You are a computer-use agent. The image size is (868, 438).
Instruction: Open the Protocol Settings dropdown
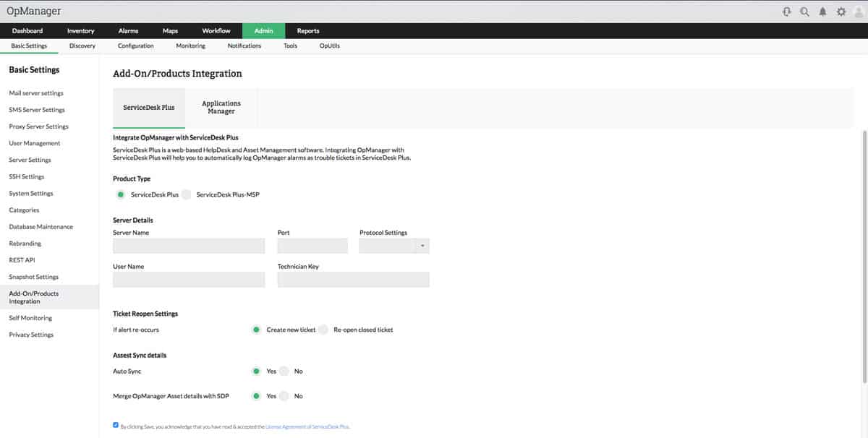[394, 246]
